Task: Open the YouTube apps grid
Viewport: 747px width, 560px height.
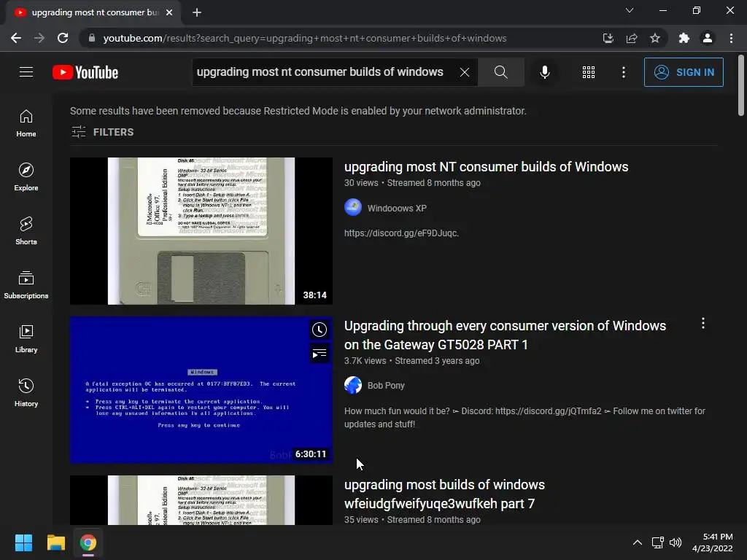Action: point(589,72)
